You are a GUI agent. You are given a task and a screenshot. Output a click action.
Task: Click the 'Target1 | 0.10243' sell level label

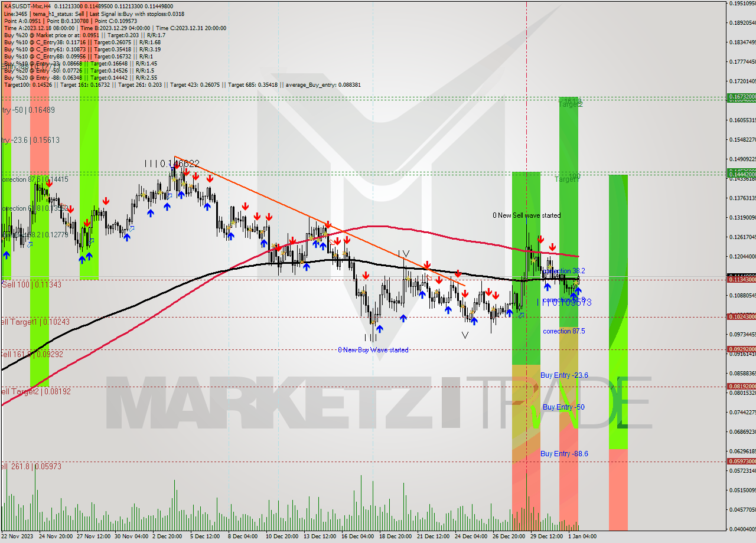[35, 322]
